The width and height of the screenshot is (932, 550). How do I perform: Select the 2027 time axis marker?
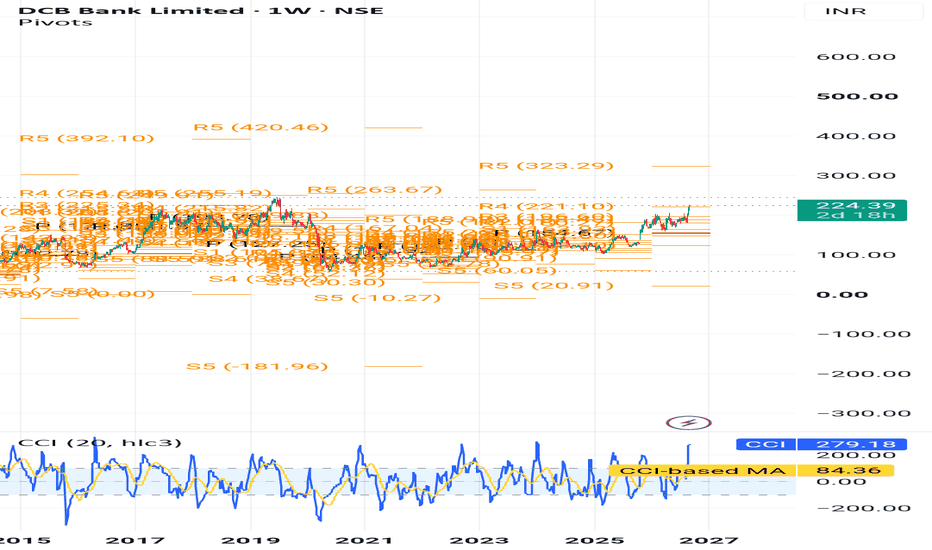(x=709, y=540)
